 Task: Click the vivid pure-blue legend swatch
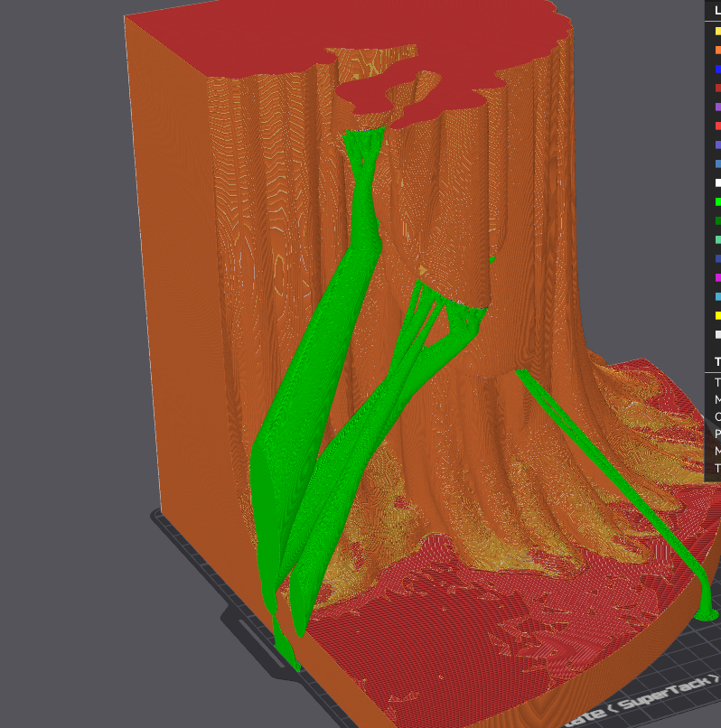(718, 70)
